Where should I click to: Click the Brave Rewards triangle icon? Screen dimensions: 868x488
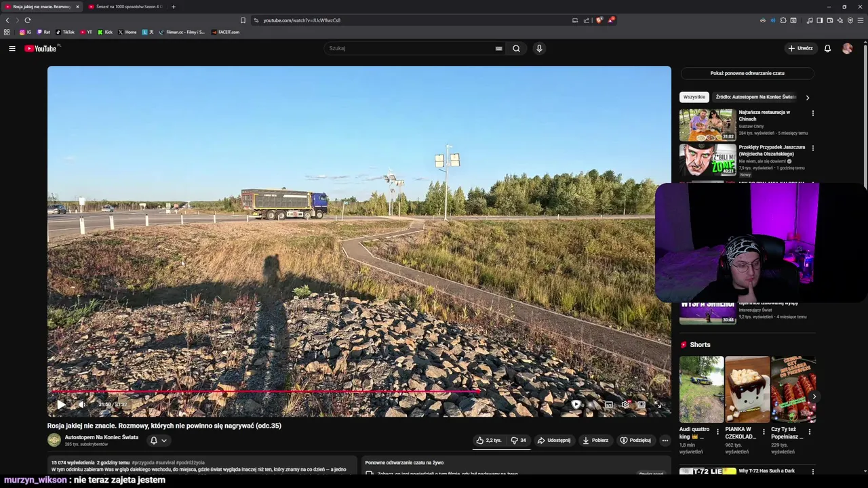point(610,20)
